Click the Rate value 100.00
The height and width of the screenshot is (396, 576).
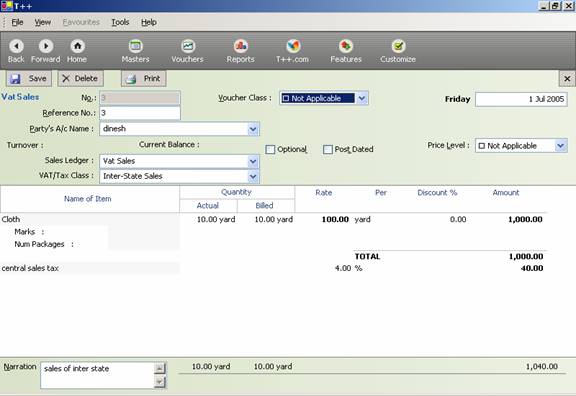click(335, 219)
